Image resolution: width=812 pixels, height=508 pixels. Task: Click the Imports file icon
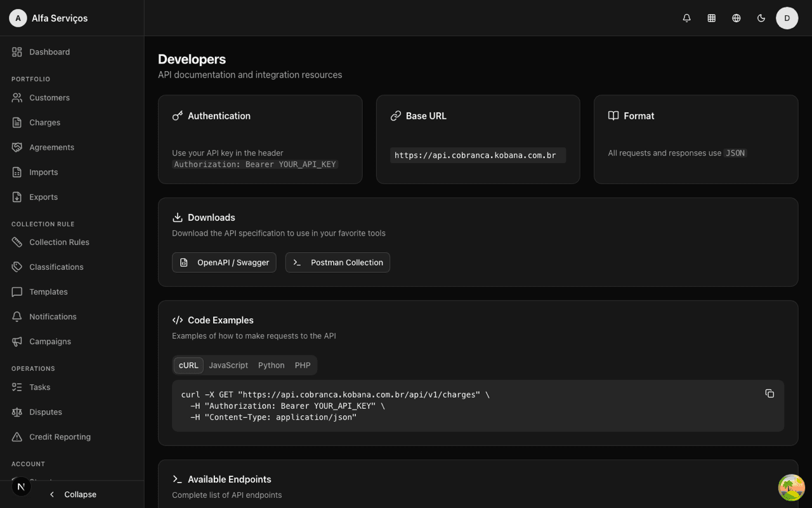17,172
